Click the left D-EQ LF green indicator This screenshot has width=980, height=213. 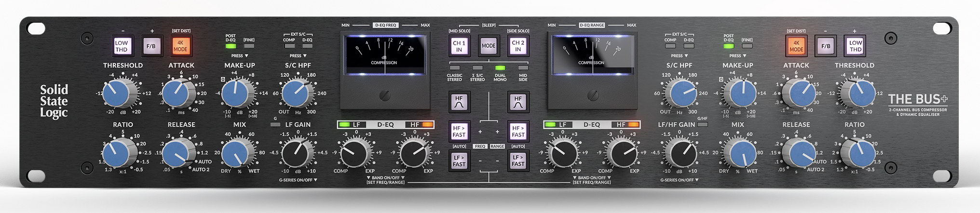[x=344, y=125]
